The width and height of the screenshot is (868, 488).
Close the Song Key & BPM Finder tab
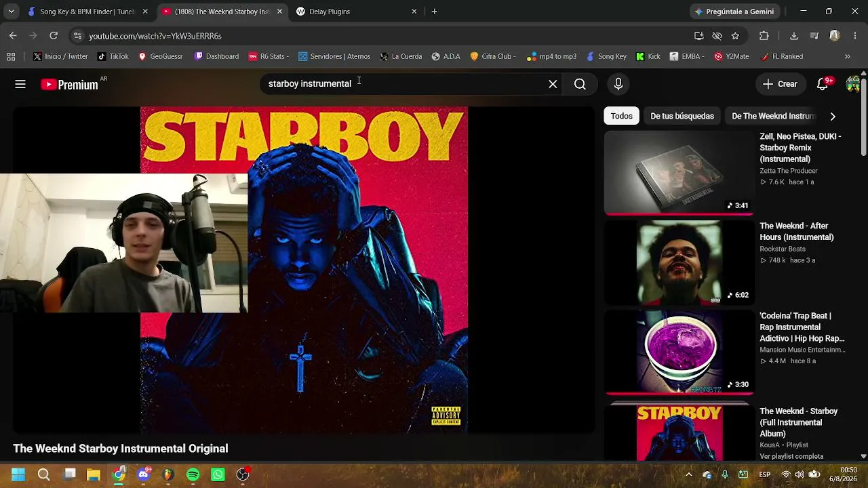click(x=144, y=12)
